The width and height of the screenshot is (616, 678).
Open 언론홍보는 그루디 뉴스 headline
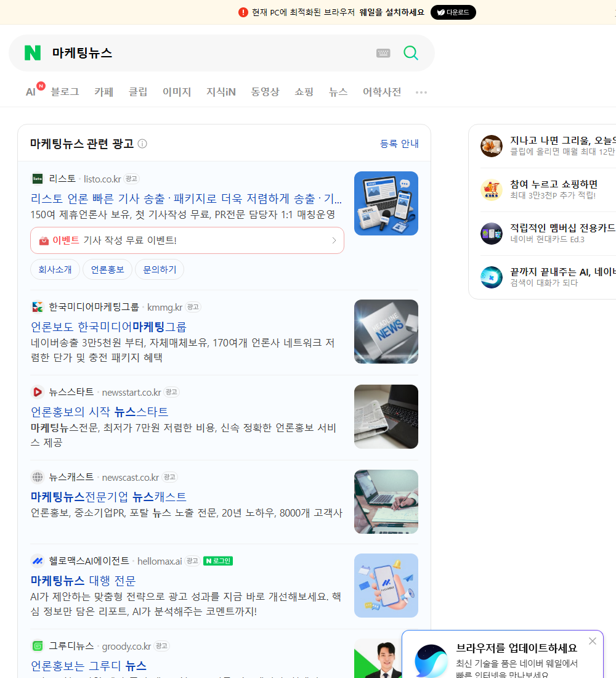coord(89,666)
